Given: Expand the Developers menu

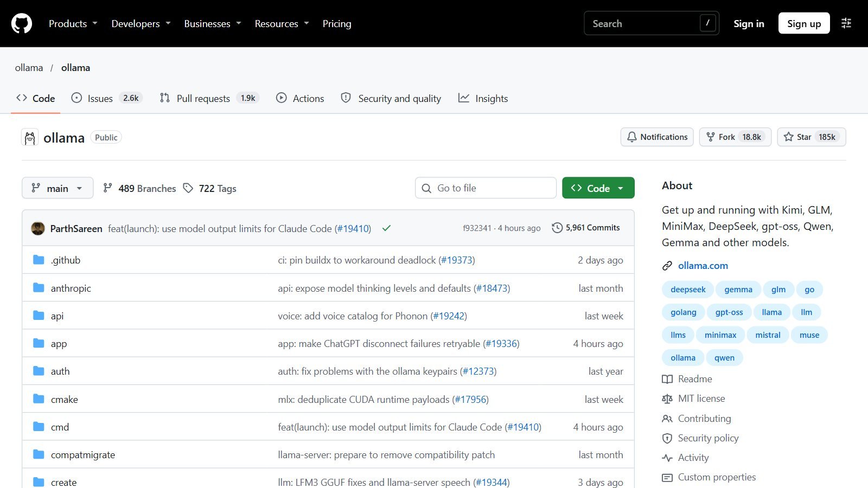Looking at the screenshot, I should [141, 23].
